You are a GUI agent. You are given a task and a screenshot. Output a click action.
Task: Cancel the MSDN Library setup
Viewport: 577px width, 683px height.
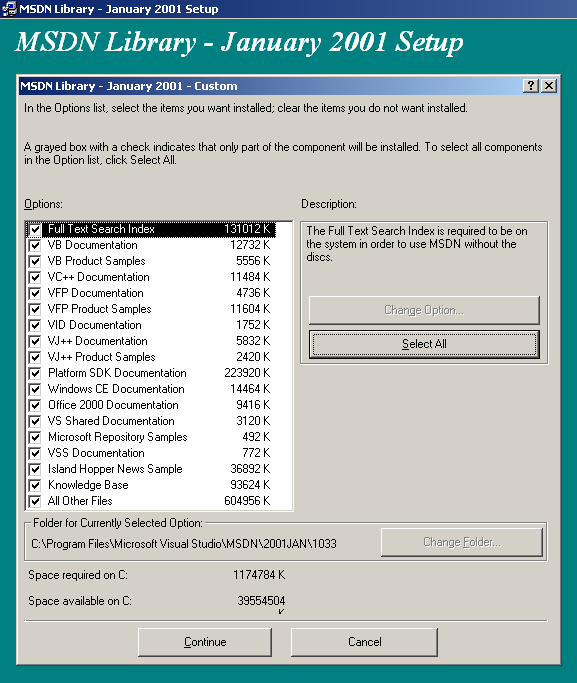pyautogui.click(x=364, y=642)
